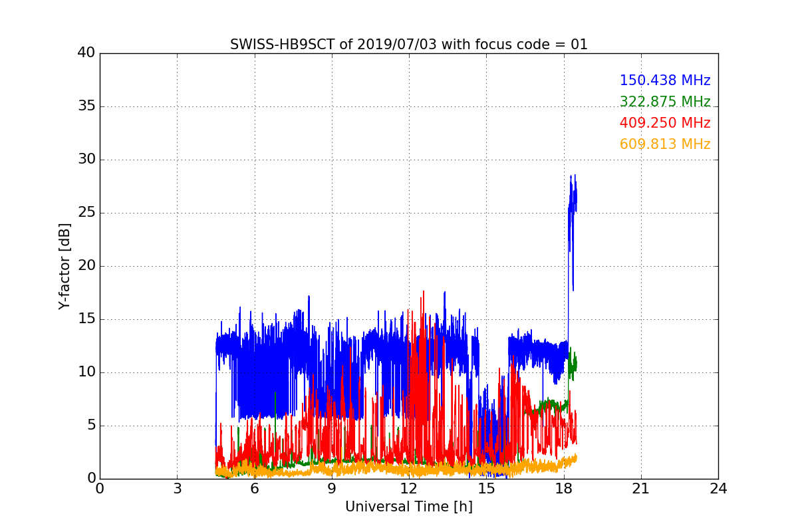This screenshot has width=798, height=532.
Task: Click the y-axis tick label 25
Action: [86, 213]
